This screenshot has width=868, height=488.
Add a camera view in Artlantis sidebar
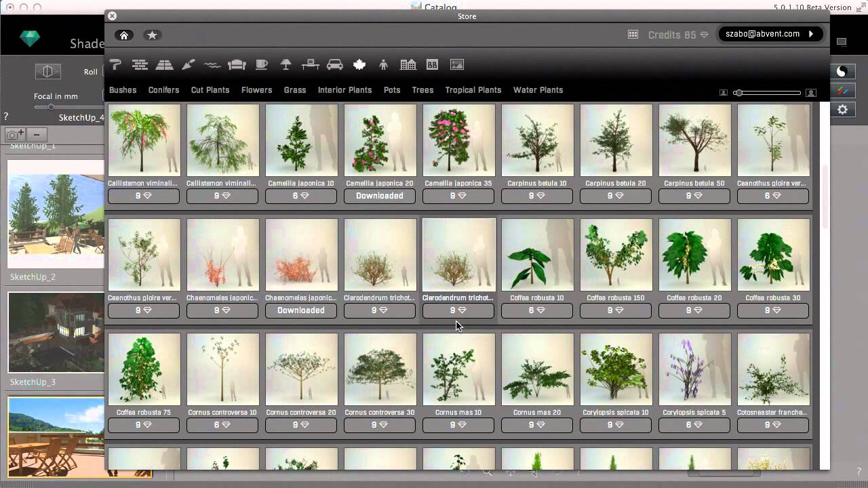(x=15, y=134)
